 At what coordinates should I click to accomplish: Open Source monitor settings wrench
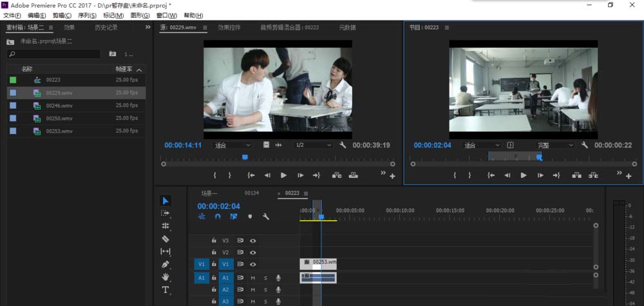tap(343, 145)
